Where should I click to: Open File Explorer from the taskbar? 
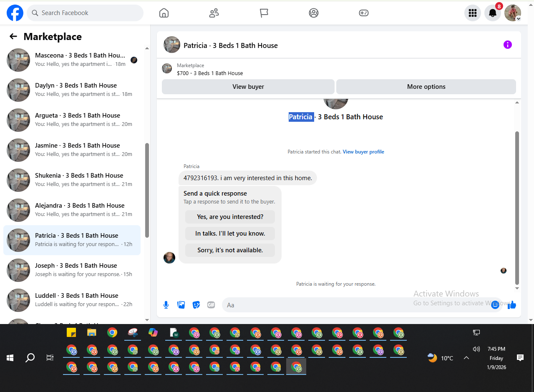(92, 333)
